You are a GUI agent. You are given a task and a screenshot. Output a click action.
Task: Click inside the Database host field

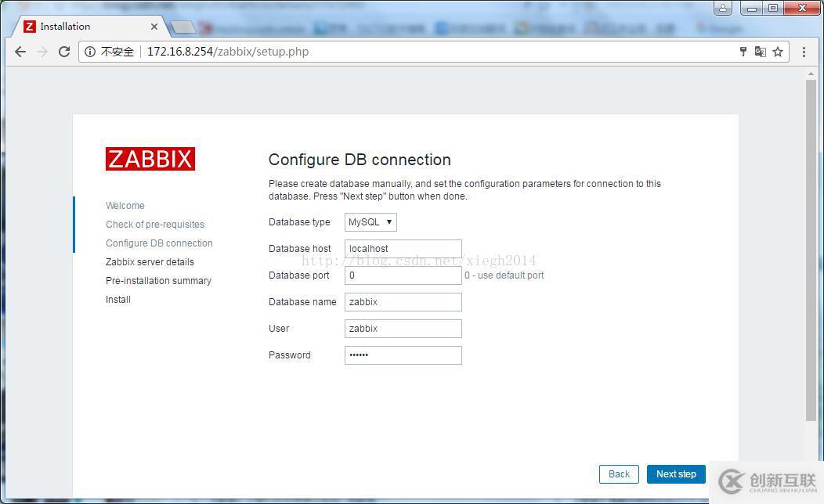point(403,248)
